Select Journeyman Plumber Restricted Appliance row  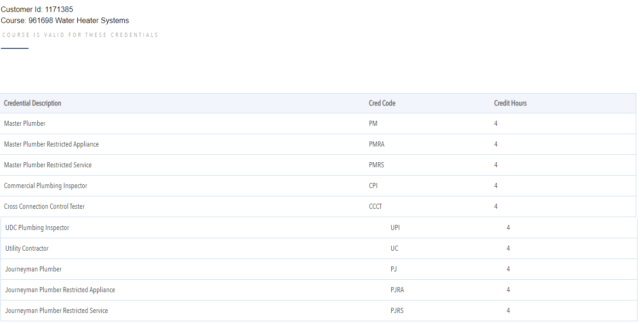[x=60, y=290]
